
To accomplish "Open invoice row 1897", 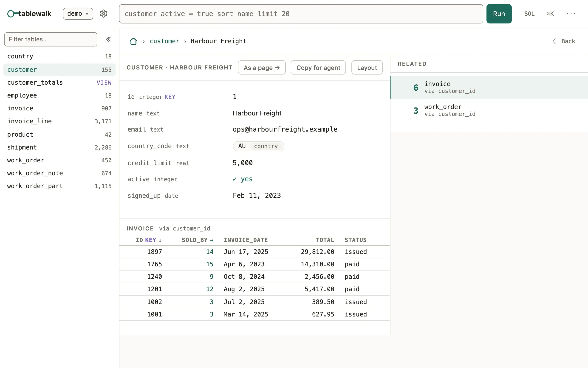I will click(x=254, y=252).
